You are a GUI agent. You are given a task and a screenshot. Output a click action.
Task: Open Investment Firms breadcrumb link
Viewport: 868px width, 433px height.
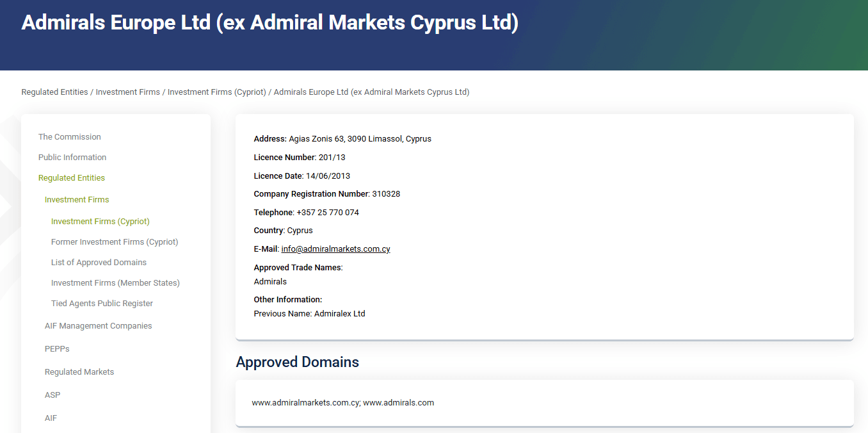[128, 92]
